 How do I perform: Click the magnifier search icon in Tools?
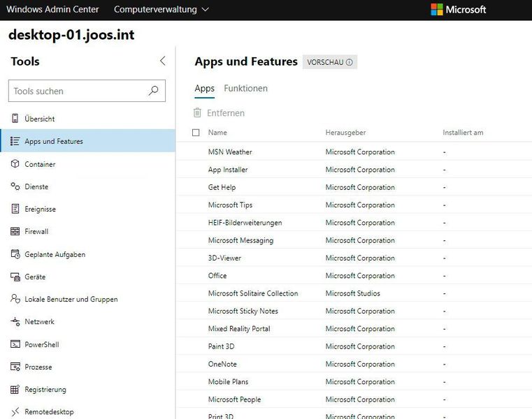(153, 91)
